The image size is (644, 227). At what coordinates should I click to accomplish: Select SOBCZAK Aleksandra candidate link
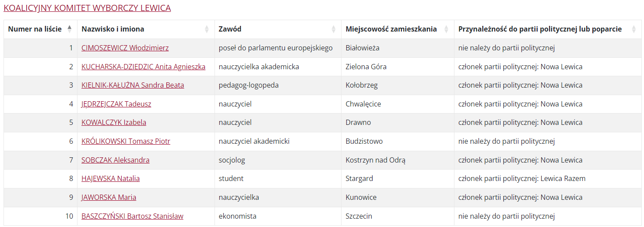point(115,160)
